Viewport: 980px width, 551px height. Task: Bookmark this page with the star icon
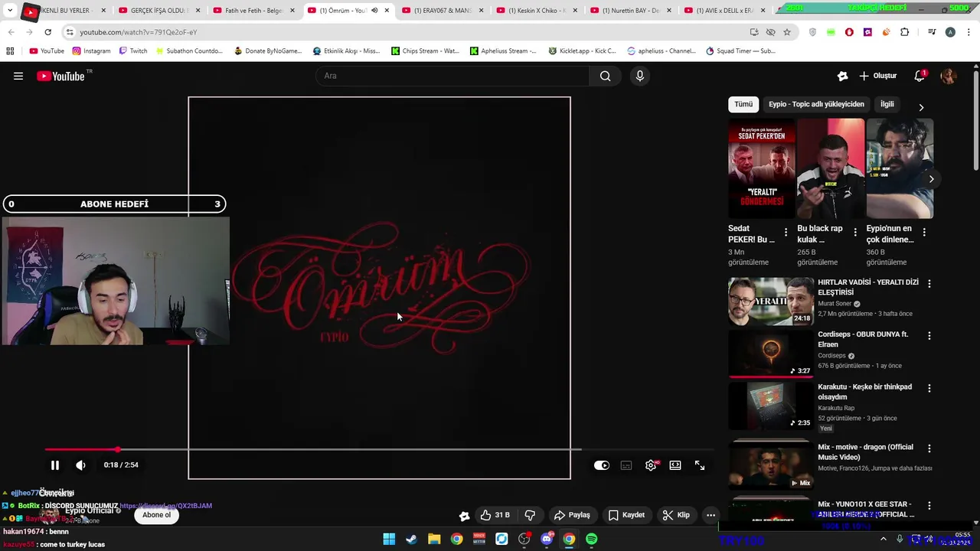(x=787, y=32)
